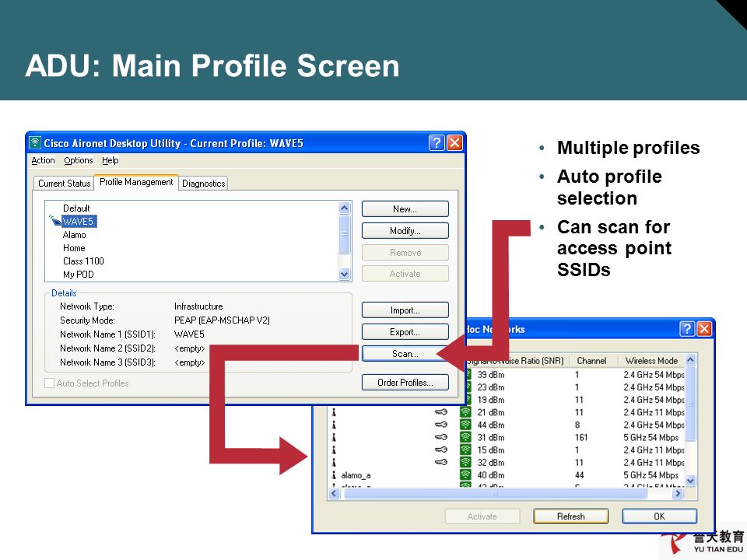This screenshot has height=560, width=747.
Task: Click the PEAP (EAP-MSCHAP V2) security value
Action: (222, 320)
